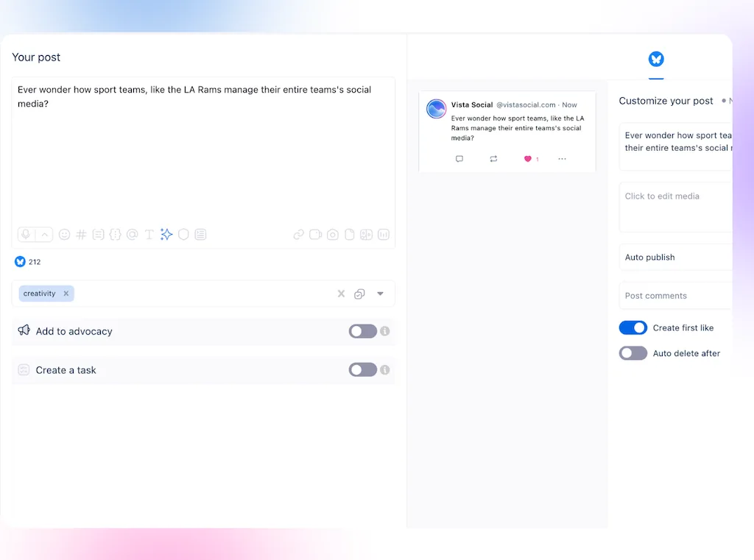Enable the Add to advocacy toggle
Screen dimensions: 754x560
coord(363,331)
